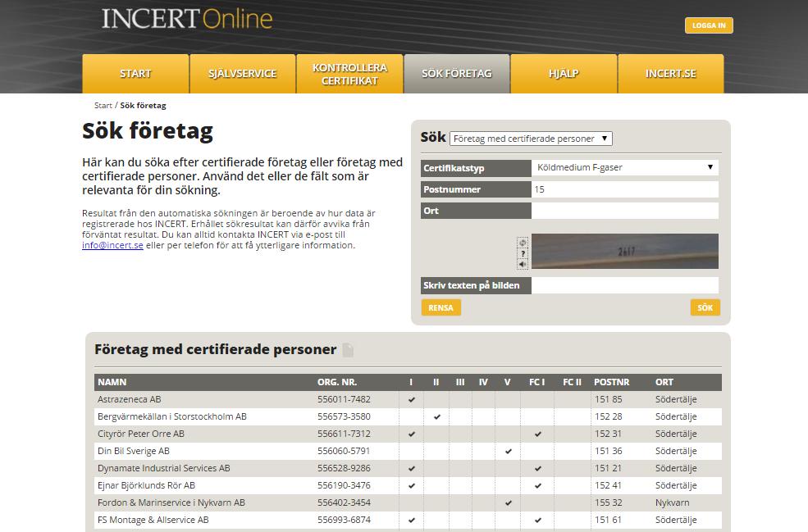Screen dimensions: 808x532
Task: Select Dynamate Industrial Services AB
Action: coord(164,468)
